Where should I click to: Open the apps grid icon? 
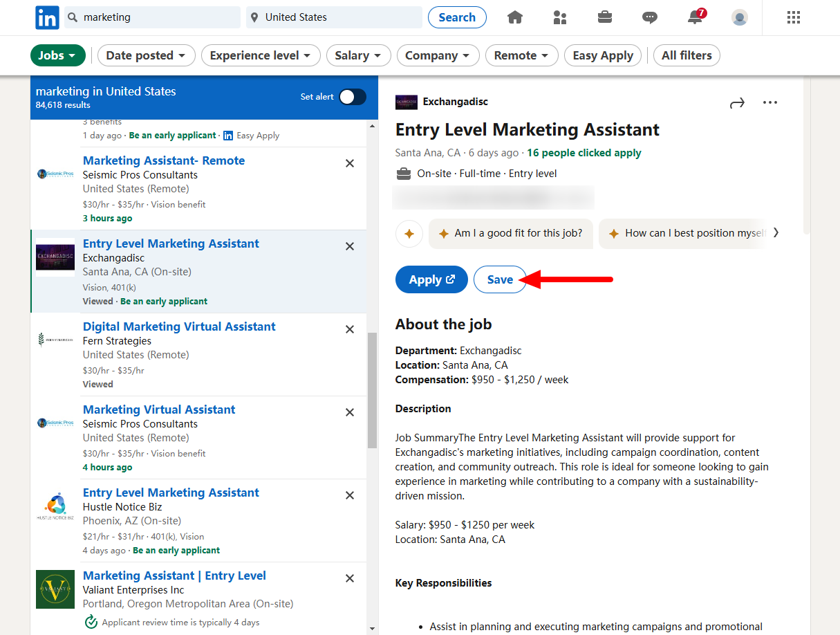(x=793, y=17)
